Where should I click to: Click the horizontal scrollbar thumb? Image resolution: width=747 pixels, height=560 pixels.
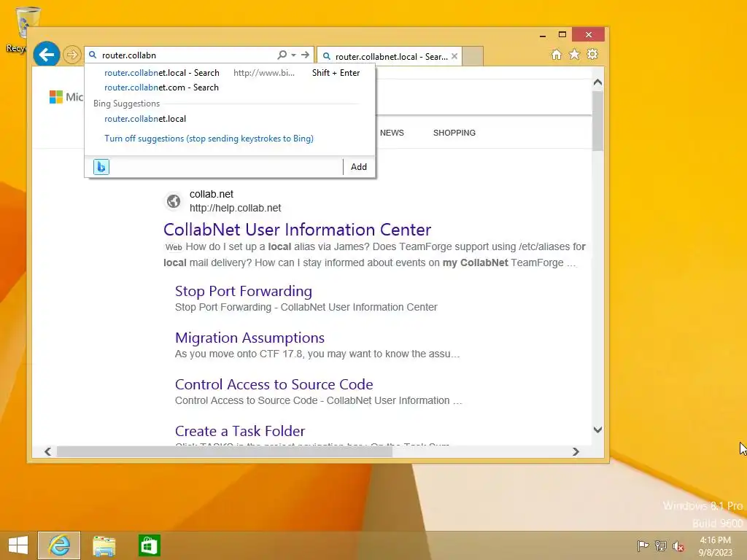pyautogui.click(x=225, y=451)
